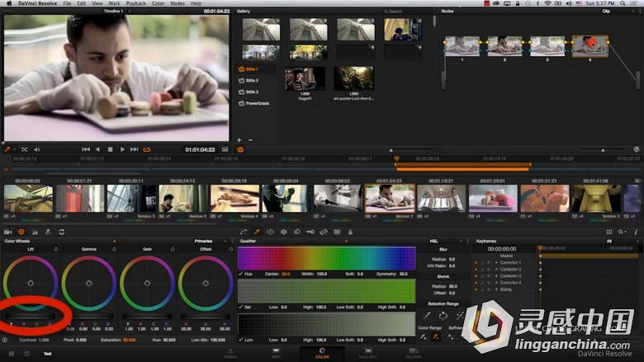Toggle the Hue qualifier checkbox
The height and width of the screenshot is (362, 644).
pyautogui.click(x=241, y=274)
